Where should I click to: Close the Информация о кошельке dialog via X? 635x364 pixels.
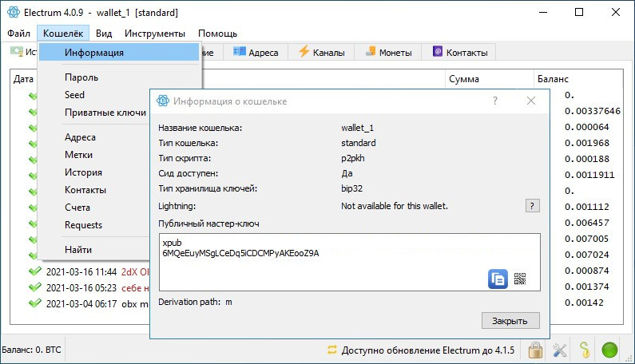531,101
